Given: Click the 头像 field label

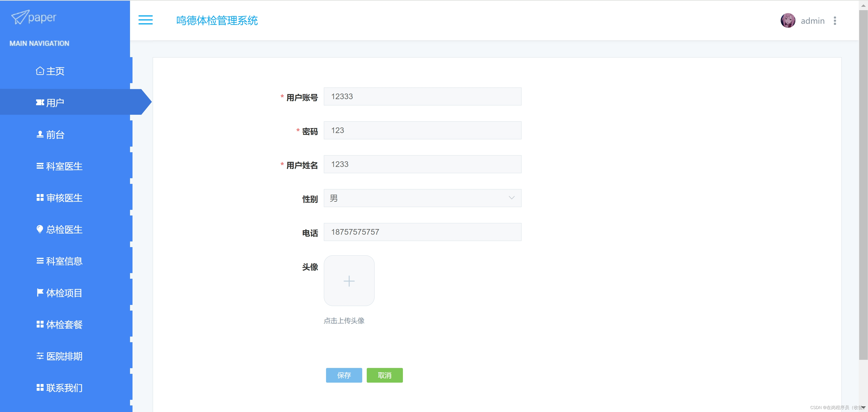Looking at the screenshot, I should (x=310, y=267).
